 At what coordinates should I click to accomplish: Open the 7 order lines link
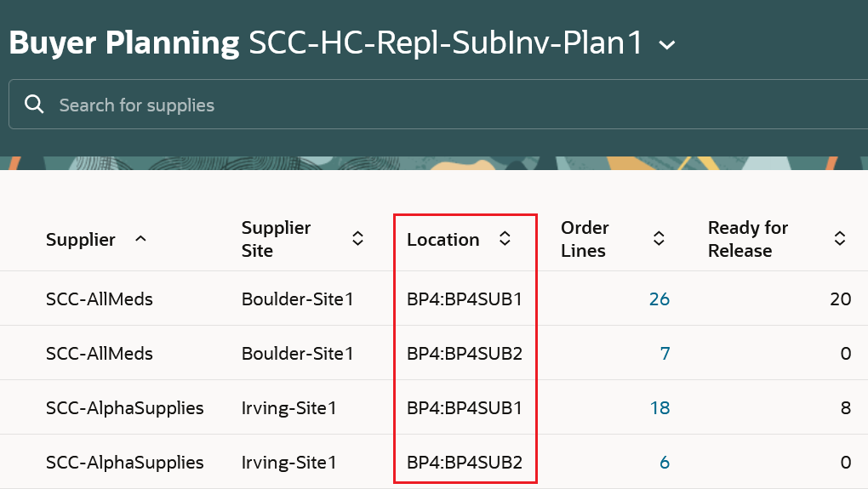[665, 353]
